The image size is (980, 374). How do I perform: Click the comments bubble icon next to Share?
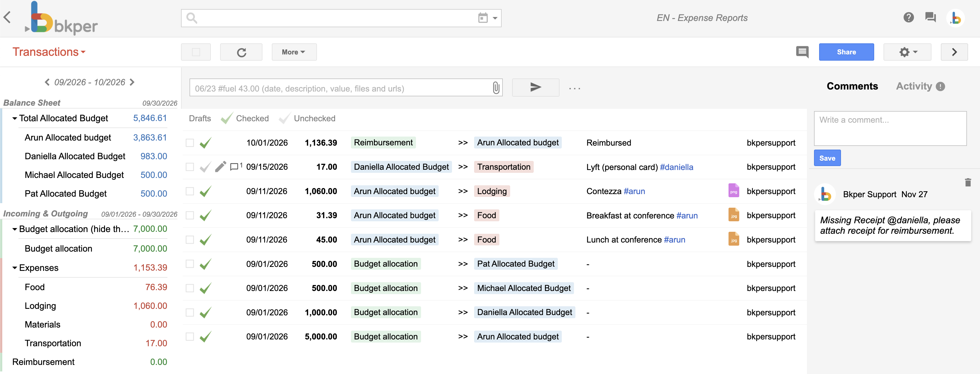[x=802, y=52]
